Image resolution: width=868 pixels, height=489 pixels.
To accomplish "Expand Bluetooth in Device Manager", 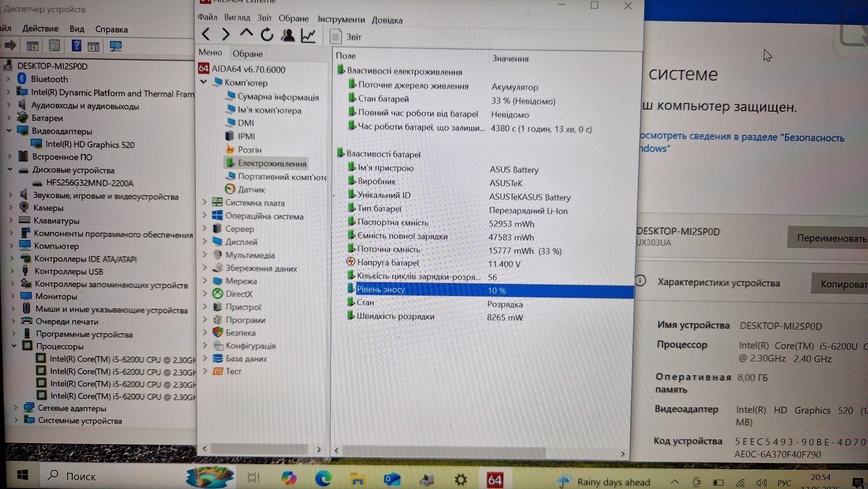I will (8, 79).
